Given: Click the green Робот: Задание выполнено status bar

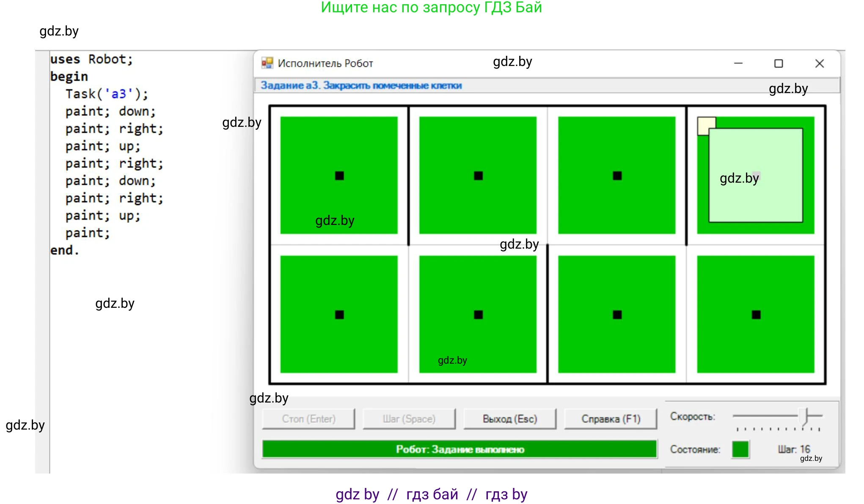Looking at the screenshot, I should tap(459, 449).
